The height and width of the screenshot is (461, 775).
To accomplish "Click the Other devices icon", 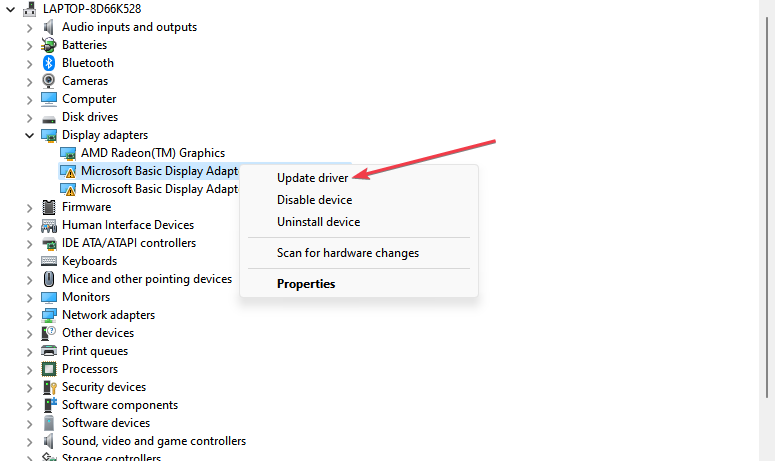I will (48, 333).
